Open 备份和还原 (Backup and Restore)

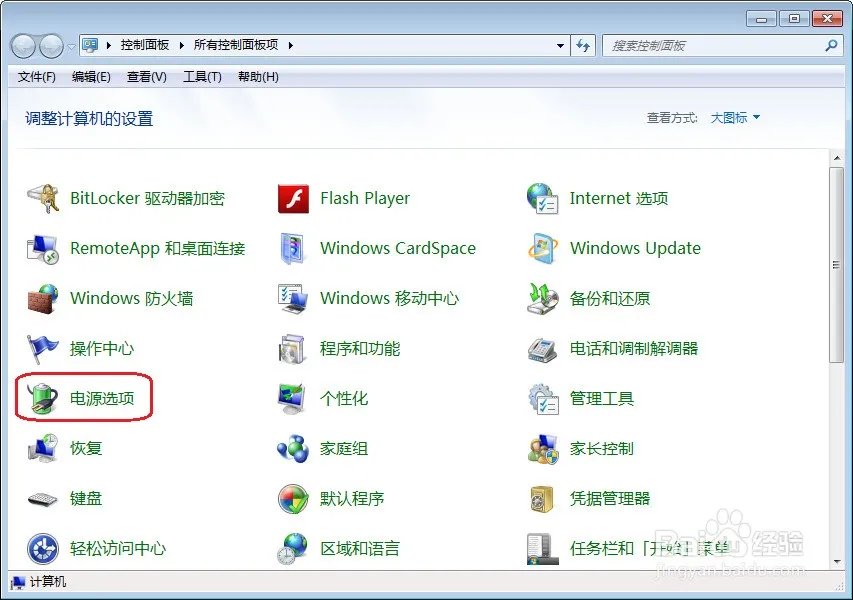tap(606, 298)
